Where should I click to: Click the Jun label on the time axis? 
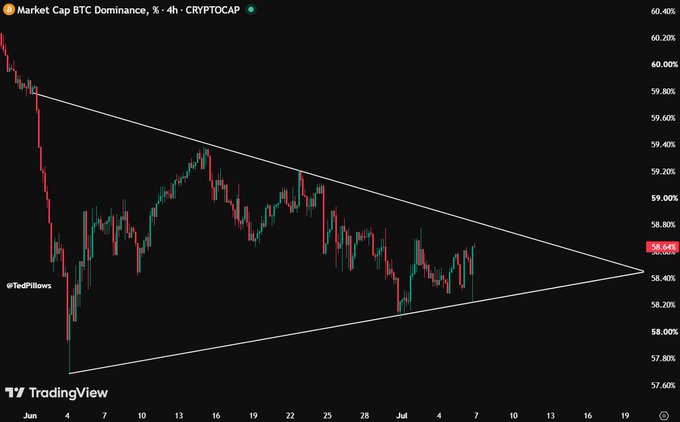coord(30,415)
